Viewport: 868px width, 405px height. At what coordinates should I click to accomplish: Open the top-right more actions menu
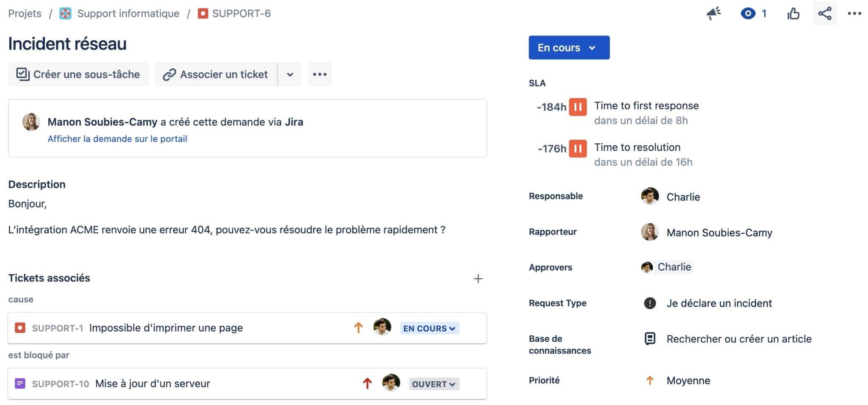854,14
